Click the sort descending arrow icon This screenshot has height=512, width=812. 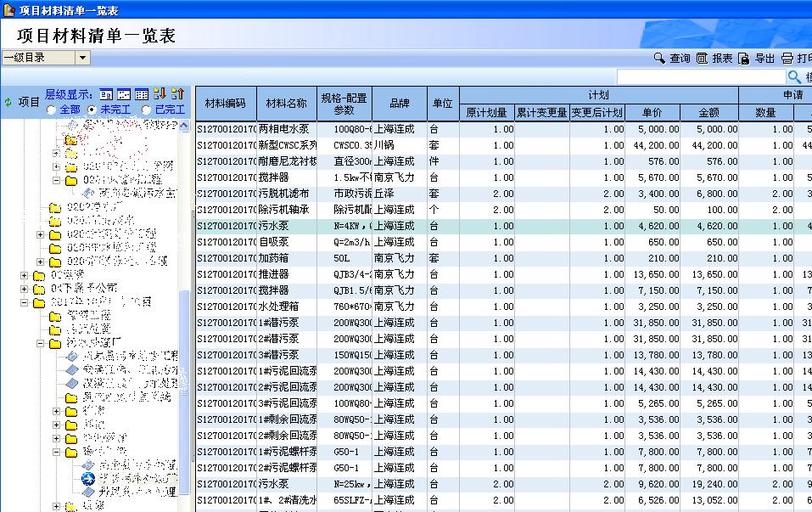[x=160, y=94]
